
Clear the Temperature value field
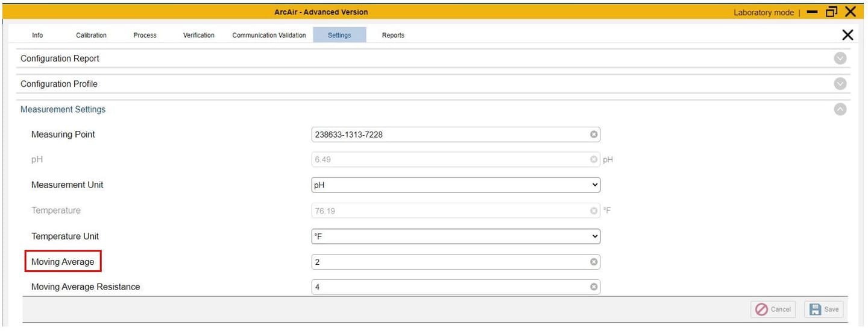coord(594,211)
